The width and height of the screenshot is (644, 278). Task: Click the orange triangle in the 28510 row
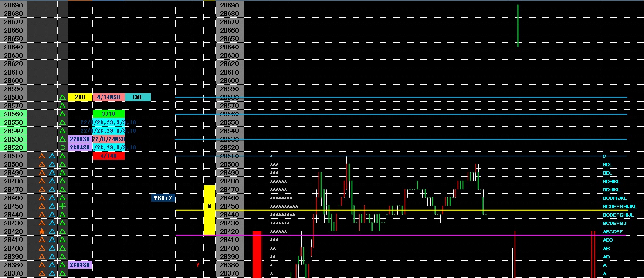tap(42, 156)
